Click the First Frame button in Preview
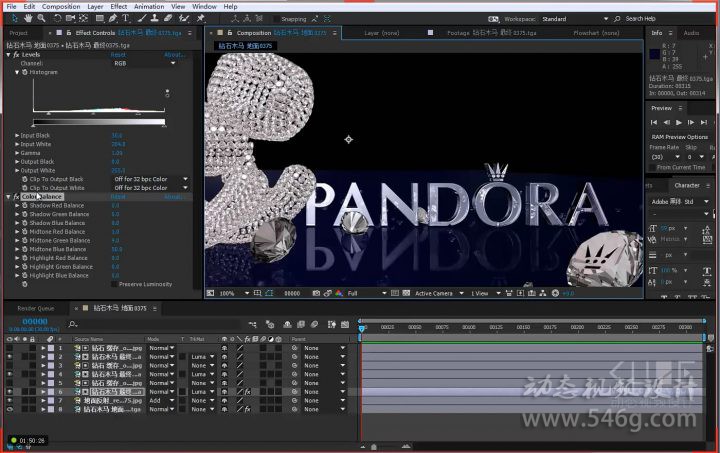 click(653, 122)
